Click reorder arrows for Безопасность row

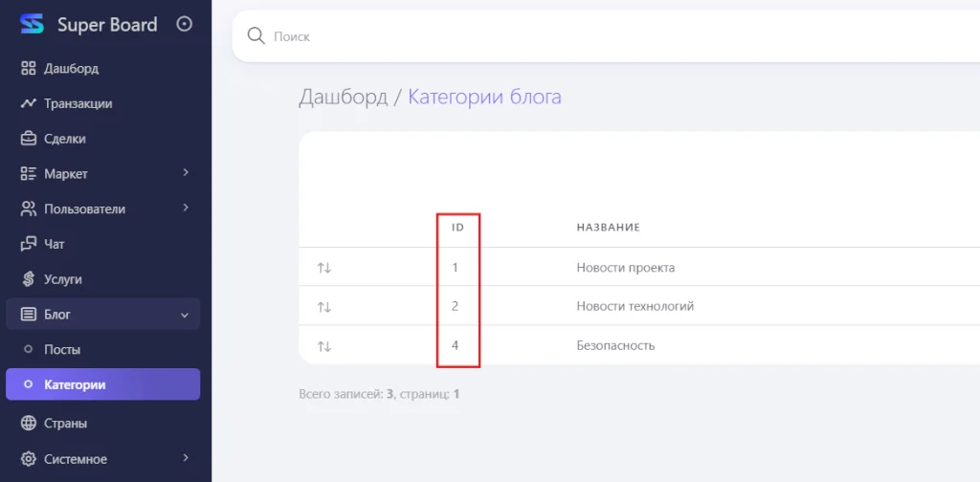point(324,345)
